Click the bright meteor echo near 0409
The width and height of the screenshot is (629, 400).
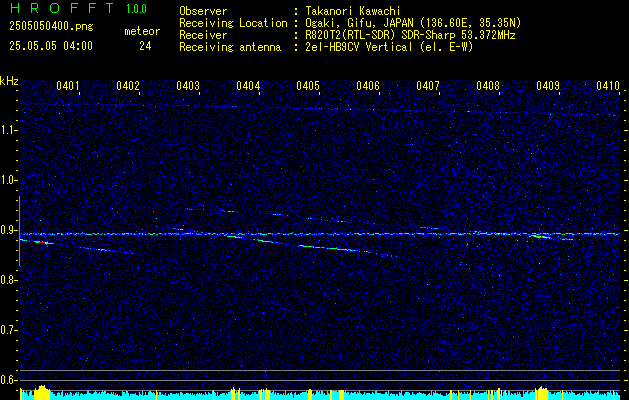(x=540, y=237)
